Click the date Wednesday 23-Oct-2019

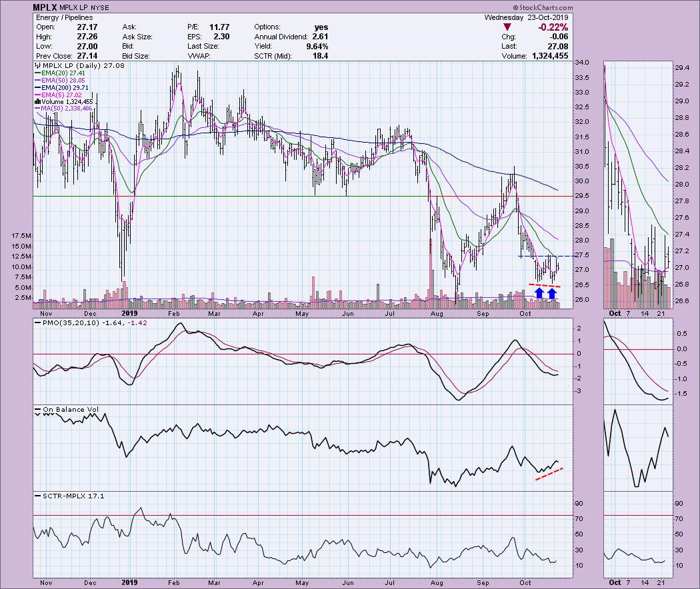(527, 17)
